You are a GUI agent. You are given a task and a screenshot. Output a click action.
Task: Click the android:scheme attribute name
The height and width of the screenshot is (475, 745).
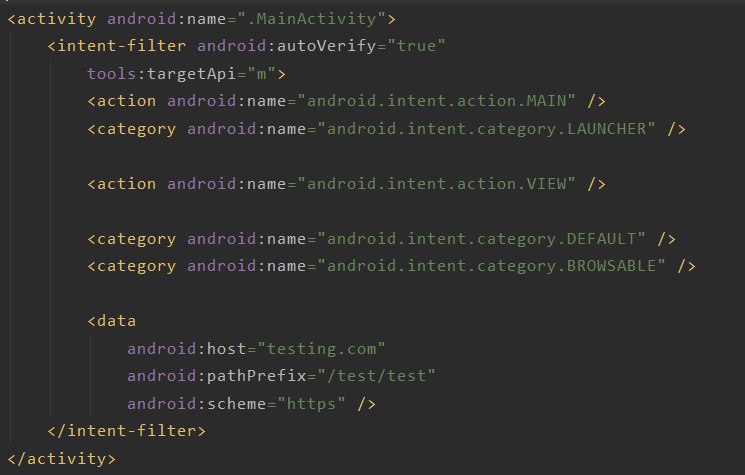[x=196, y=404]
